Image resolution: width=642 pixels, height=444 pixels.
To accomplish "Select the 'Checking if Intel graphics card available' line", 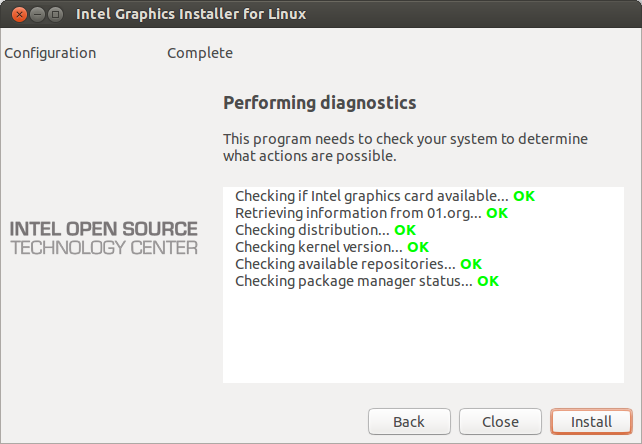I will 371,196.
